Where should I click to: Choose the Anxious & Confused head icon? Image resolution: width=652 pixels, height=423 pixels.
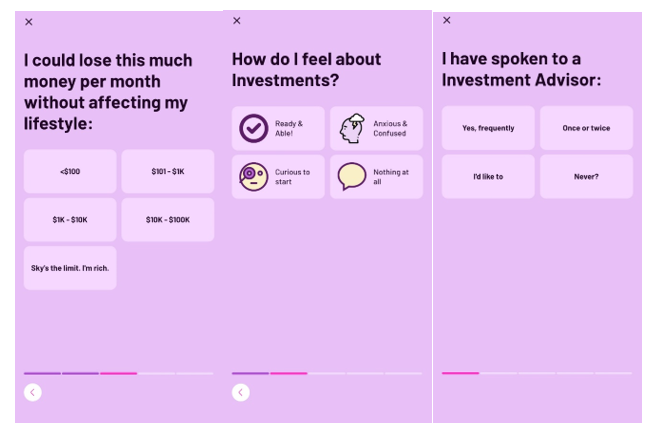[x=352, y=129]
